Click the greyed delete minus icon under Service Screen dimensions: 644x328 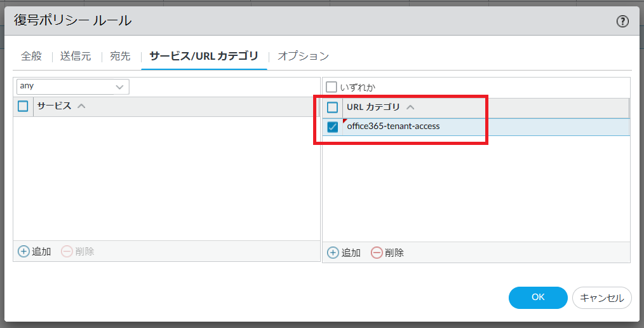tap(67, 251)
